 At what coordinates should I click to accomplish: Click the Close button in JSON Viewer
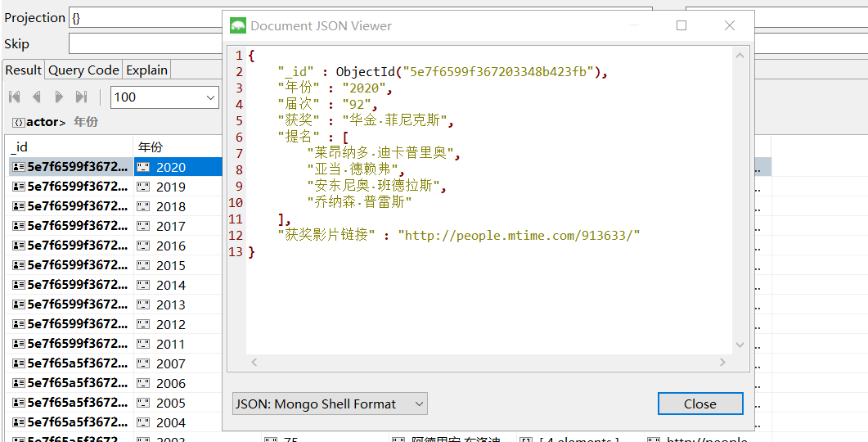coord(700,404)
